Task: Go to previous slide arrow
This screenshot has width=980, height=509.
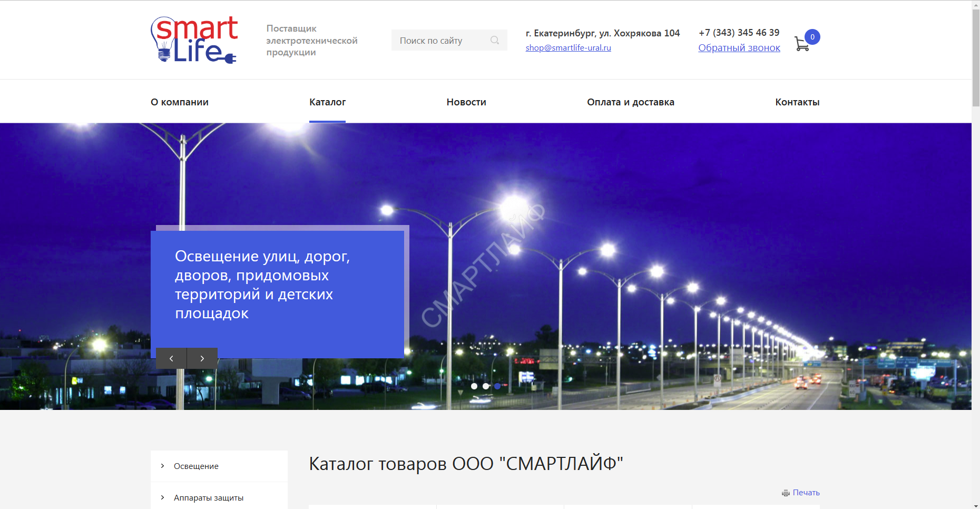Action: pos(171,358)
